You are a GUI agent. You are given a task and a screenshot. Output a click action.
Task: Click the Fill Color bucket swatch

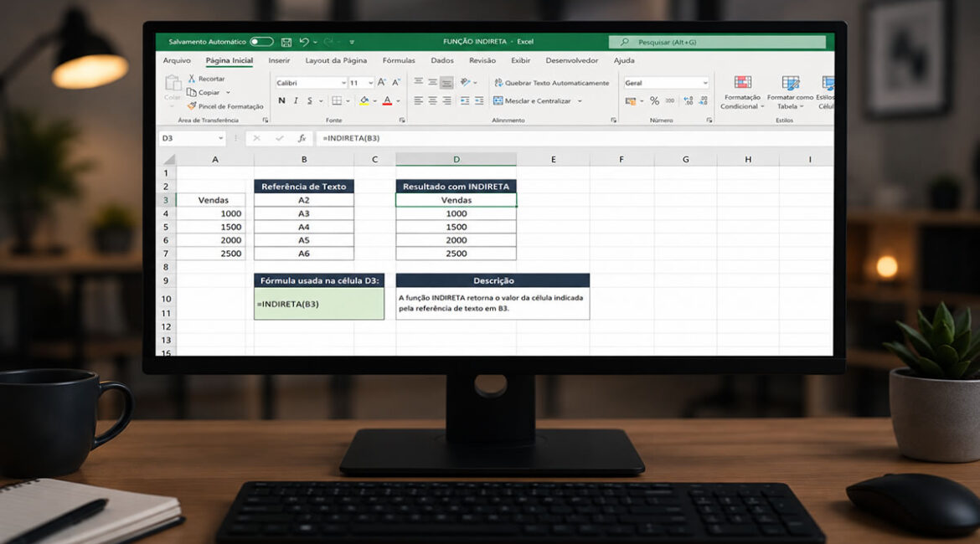(364, 100)
